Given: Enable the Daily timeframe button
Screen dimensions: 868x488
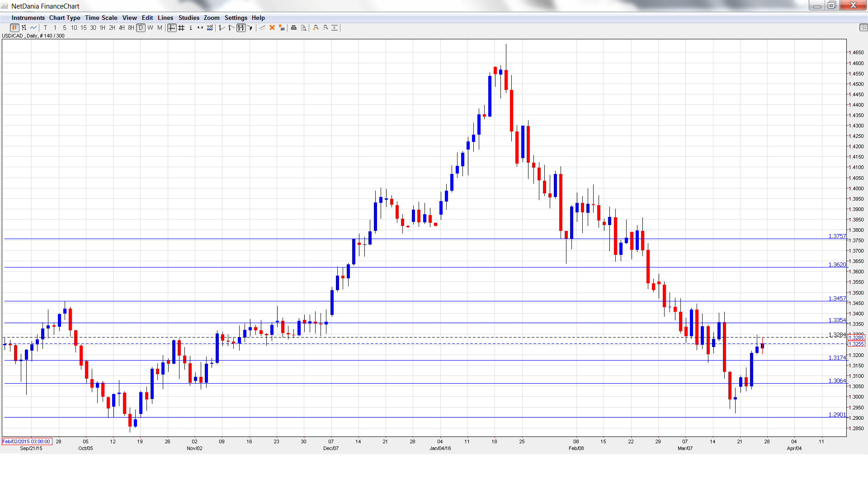Looking at the screenshot, I should [141, 28].
